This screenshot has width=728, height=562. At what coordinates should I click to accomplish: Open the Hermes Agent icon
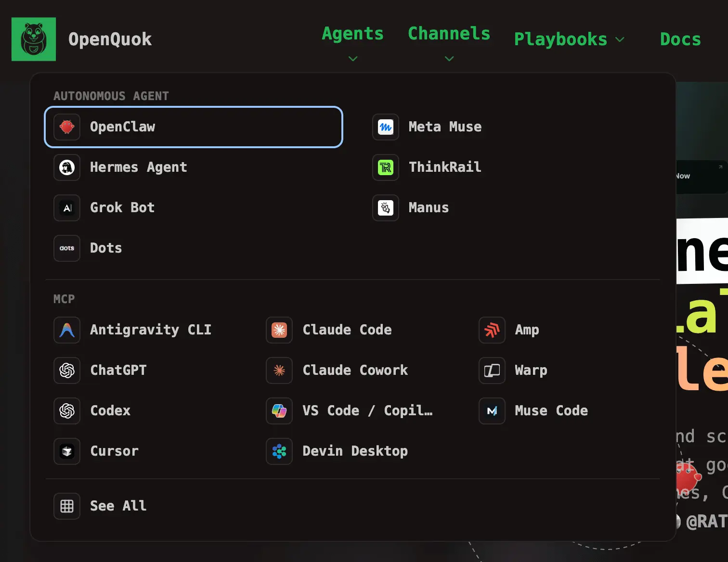point(67,167)
